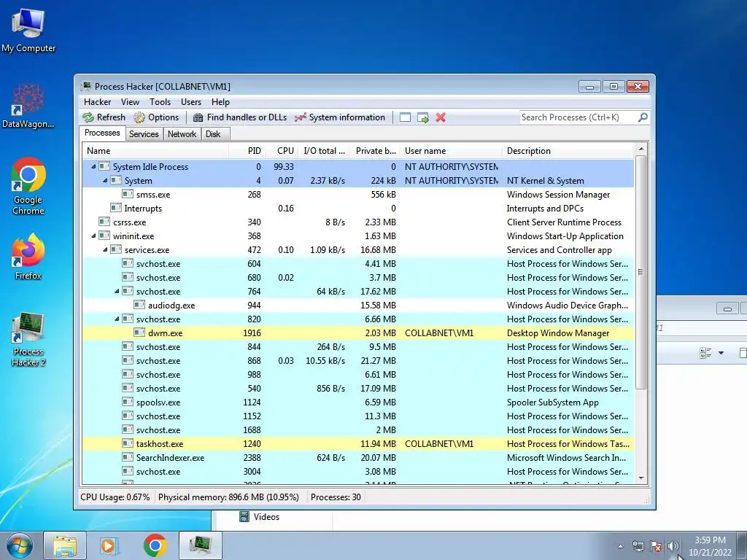Collapse svchost.exe PID 820 node
Screen dimensions: 747x560
point(117,319)
